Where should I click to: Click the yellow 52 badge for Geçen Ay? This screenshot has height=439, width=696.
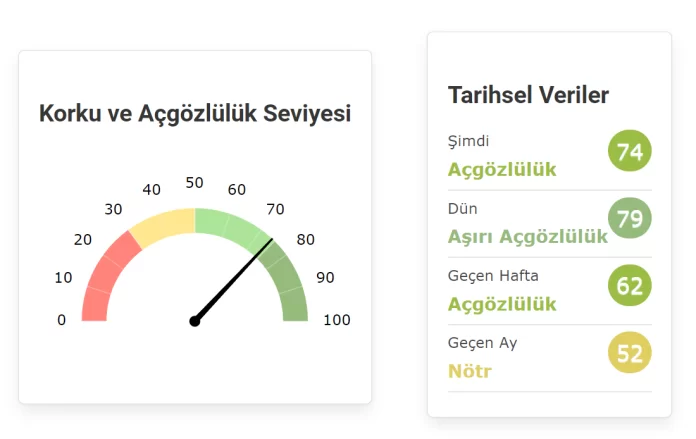(x=630, y=353)
